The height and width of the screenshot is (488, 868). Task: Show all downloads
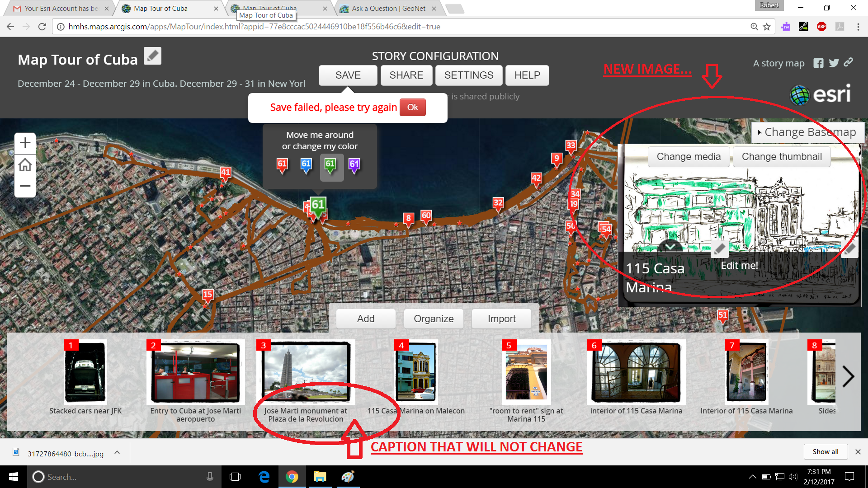coord(826,452)
